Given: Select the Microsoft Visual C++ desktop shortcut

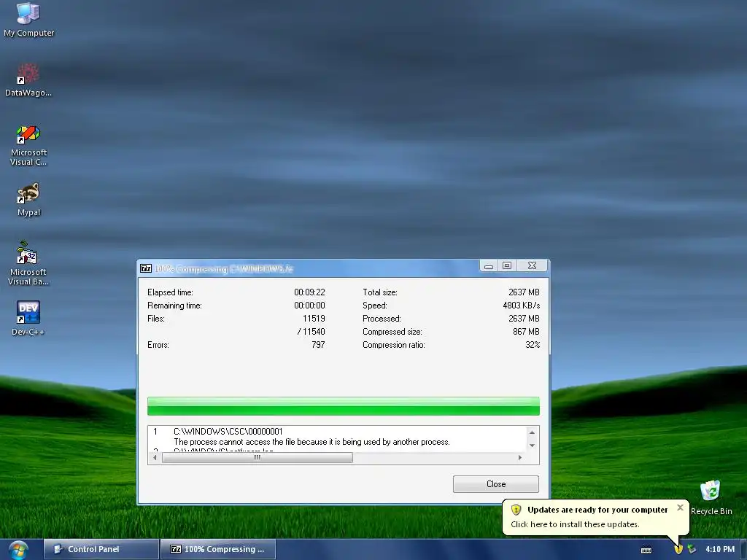Looking at the screenshot, I should [x=28, y=145].
